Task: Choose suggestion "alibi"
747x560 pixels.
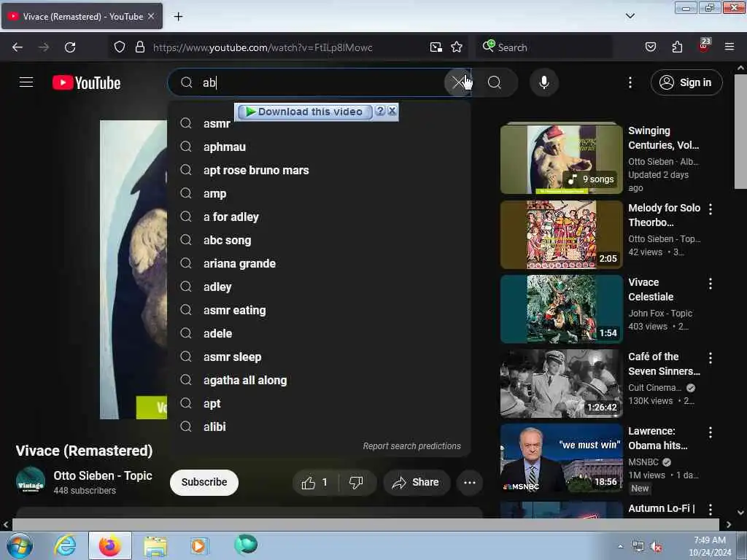Action: (x=320, y=427)
